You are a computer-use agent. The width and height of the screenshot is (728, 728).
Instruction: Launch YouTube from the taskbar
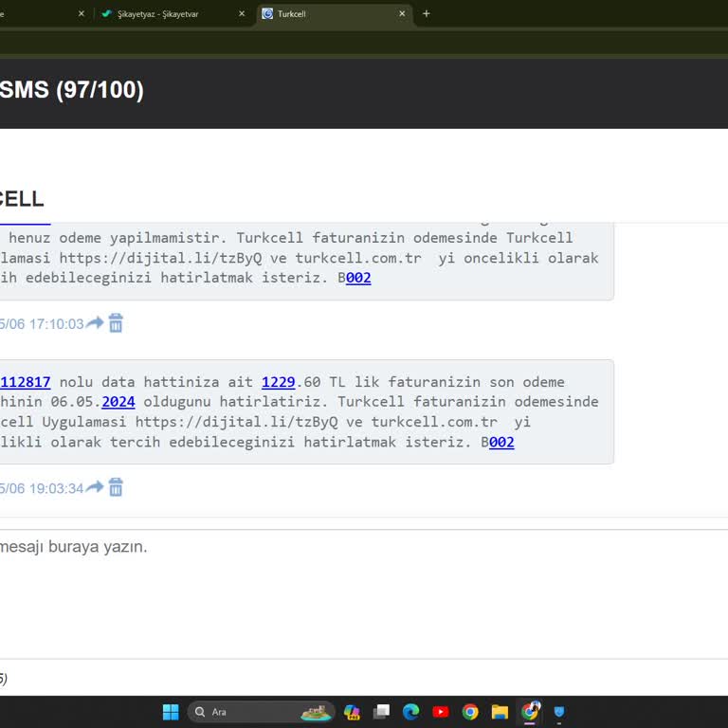(x=441, y=712)
